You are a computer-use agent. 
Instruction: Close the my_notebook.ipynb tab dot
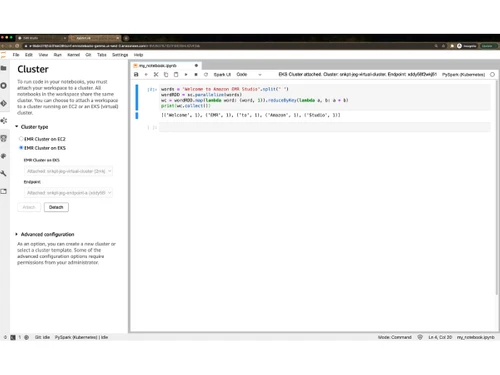pyautogui.click(x=196, y=65)
